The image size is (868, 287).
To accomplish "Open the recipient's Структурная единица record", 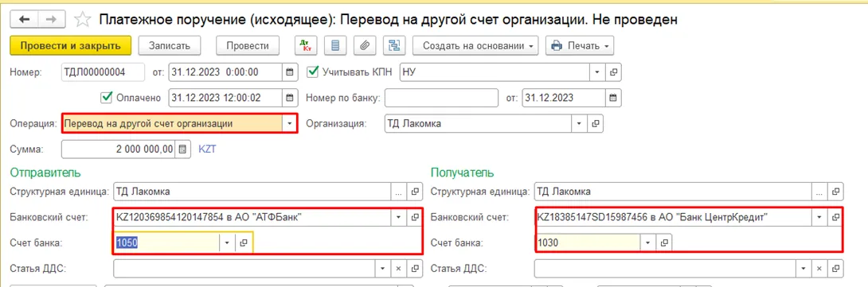I will (x=835, y=192).
